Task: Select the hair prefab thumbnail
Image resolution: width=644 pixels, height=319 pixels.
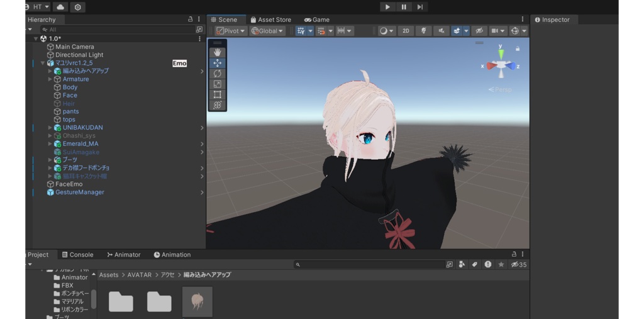Action: point(197,302)
